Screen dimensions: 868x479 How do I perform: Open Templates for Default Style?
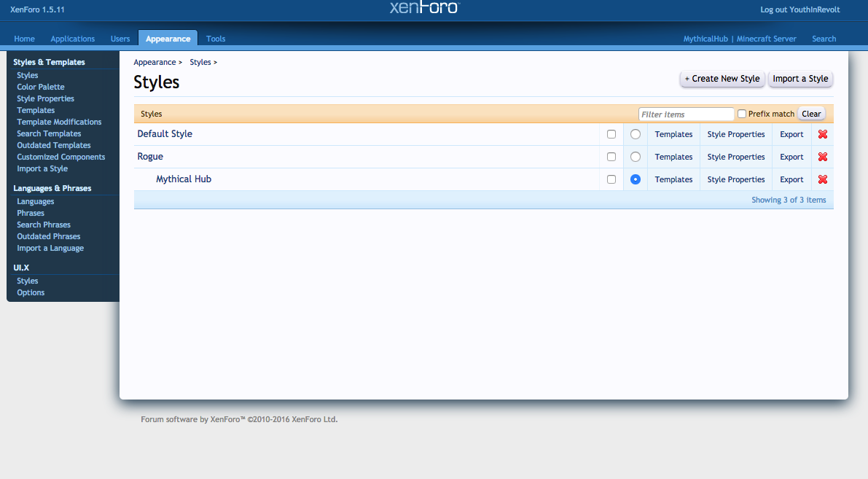[x=673, y=134]
